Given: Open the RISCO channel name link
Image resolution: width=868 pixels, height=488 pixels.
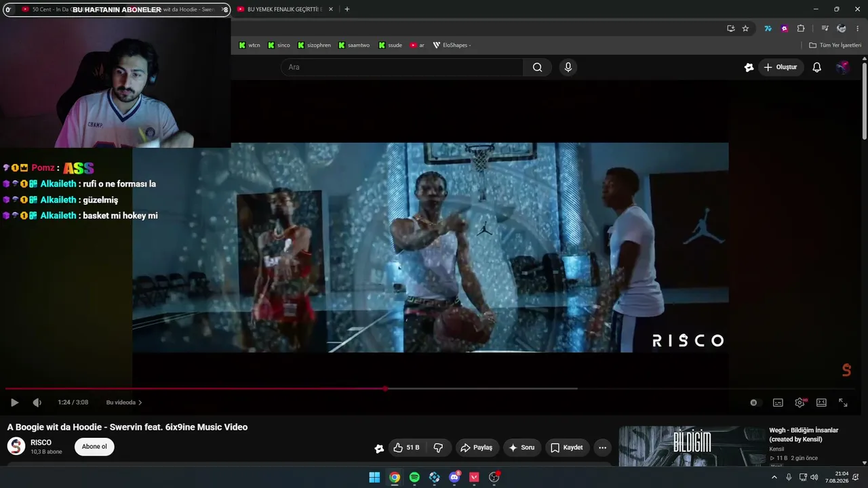Looking at the screenshot, I should pos(41,443).
